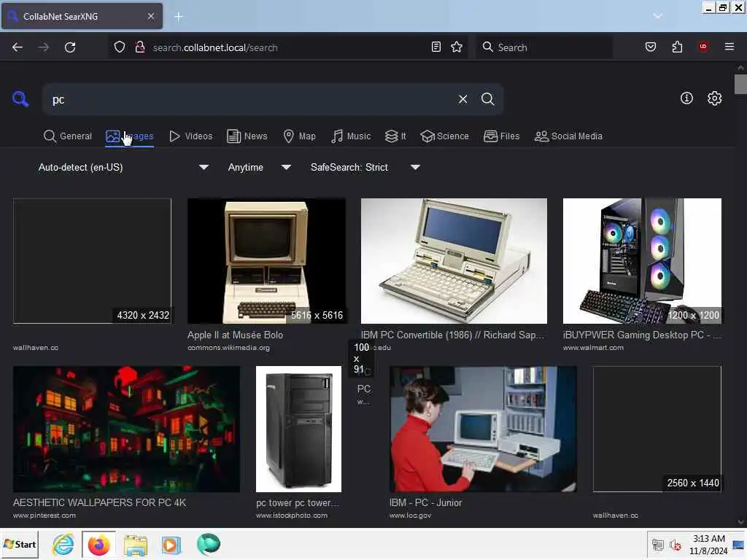Expand the Anytime time range dropdown

pos(259,167)
